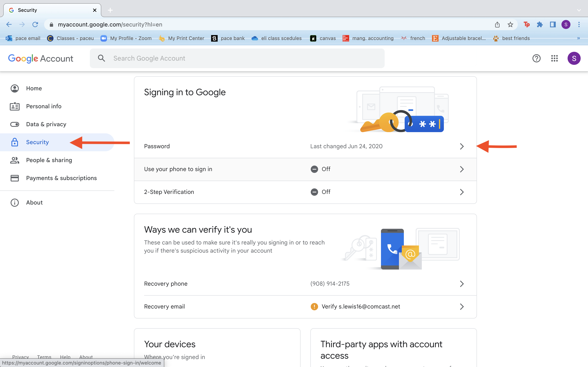The height and width of the screenshot is (367, 588).
Task: Open the Help question mark icon
Action: click(x=536, y=58)
